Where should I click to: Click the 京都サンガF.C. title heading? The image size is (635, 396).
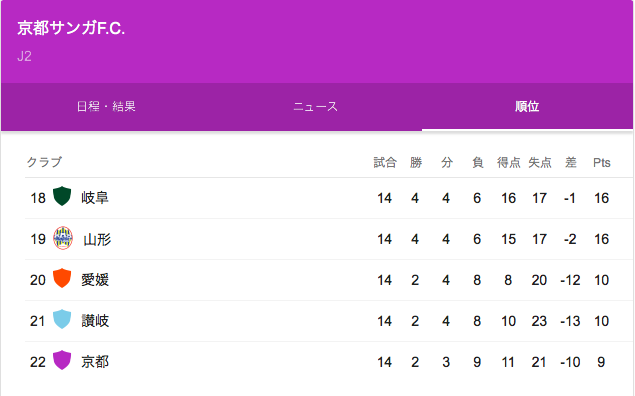[x=71, y=28]
